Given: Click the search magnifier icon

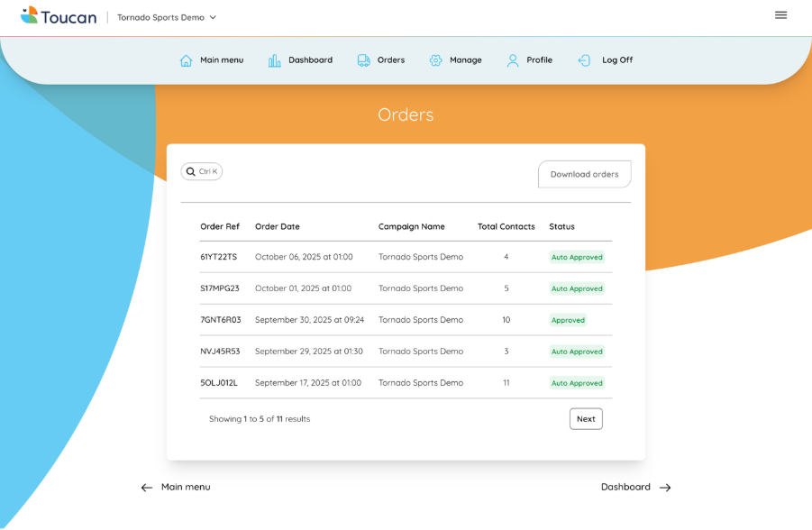Looking at the screenshot, I should 191,171.
